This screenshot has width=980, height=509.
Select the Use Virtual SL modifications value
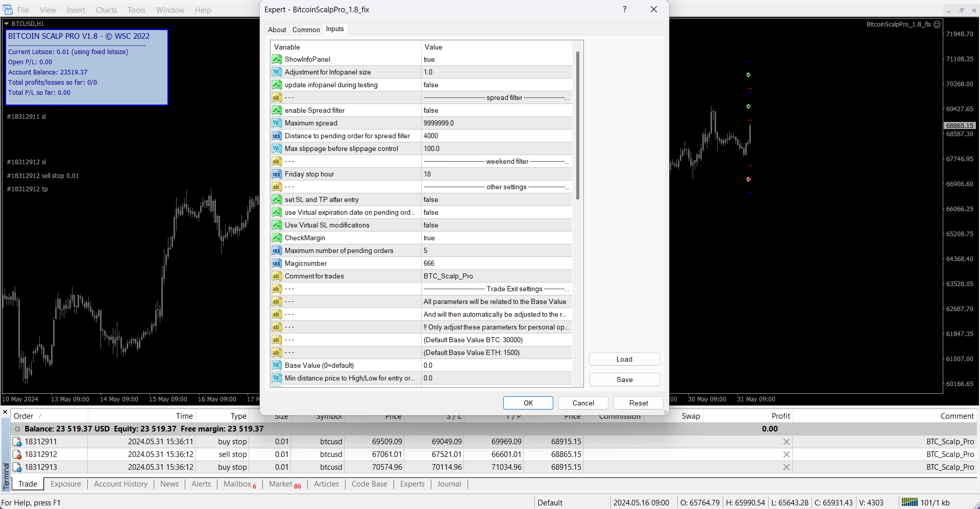click(495, 225)
